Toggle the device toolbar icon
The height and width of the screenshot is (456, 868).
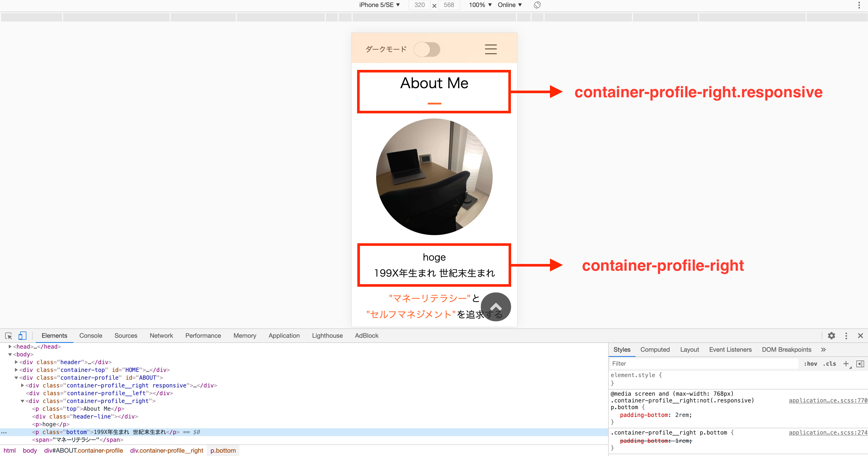(22, 336)
